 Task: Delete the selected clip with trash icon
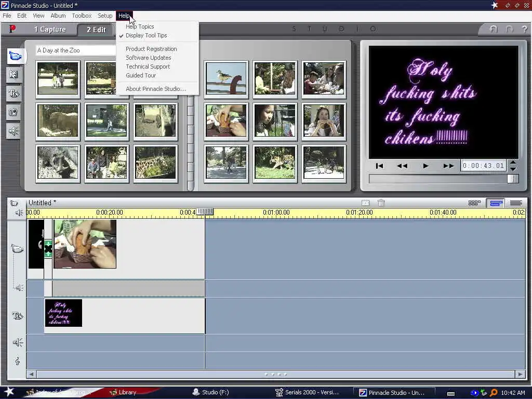point(381,203)
